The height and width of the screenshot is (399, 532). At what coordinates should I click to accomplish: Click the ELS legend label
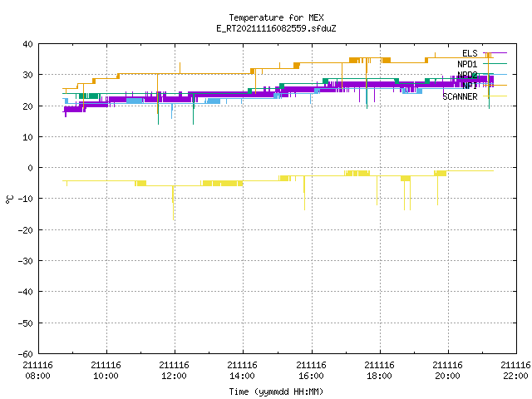(x=470, y=53)
